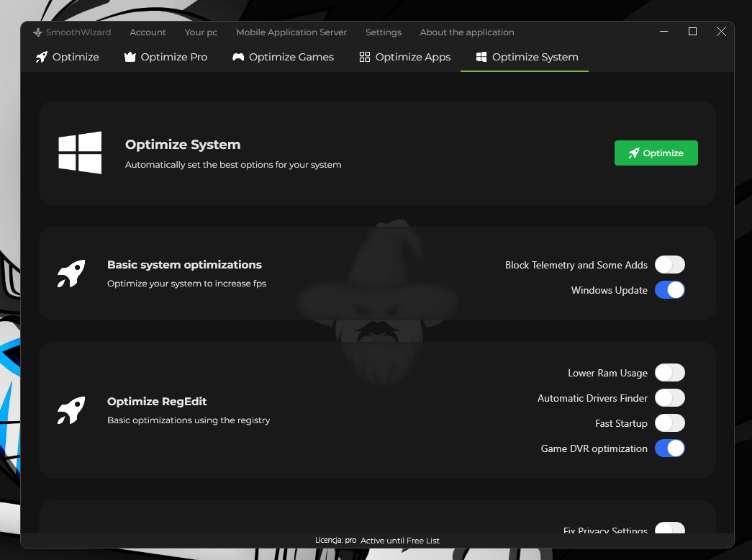This screenshot has height=560, width=752.
Task: Close the SmoothWizard window
Action: point(721,32)
